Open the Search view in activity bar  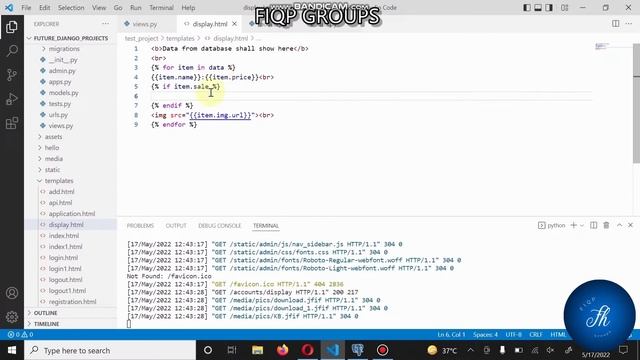click(x=12, y=51)
